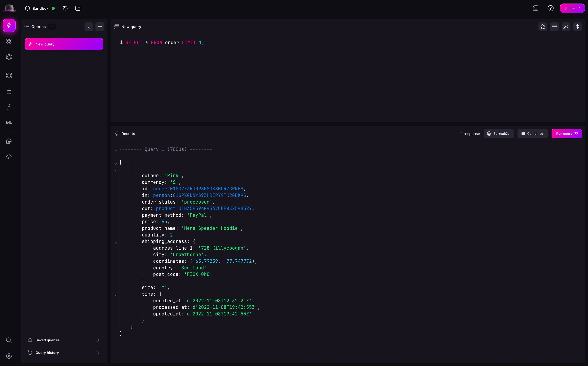Toggle the format query lines button
This screenshot has height=366, width=588.
554,27
